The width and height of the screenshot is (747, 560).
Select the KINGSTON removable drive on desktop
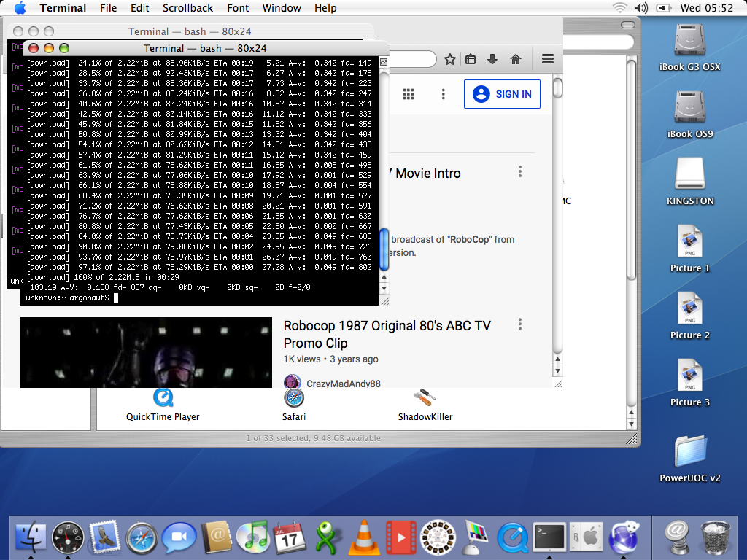point(690,182)
